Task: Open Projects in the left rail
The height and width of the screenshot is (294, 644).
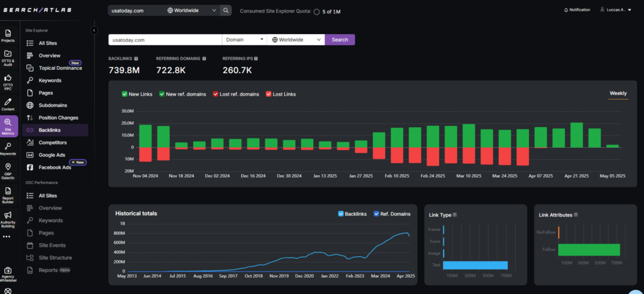Action: click(x=8, y=36)
